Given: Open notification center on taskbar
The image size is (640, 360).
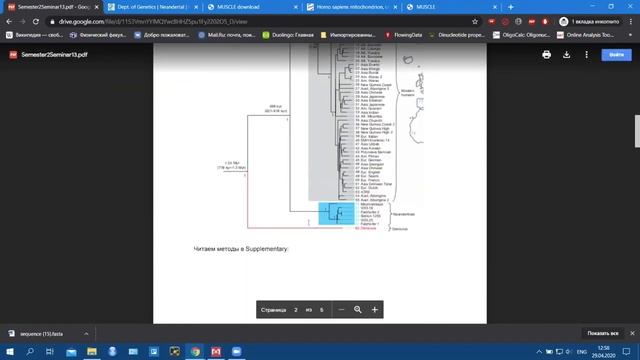Looking at the screenshot, I should (x=627, y=351).
